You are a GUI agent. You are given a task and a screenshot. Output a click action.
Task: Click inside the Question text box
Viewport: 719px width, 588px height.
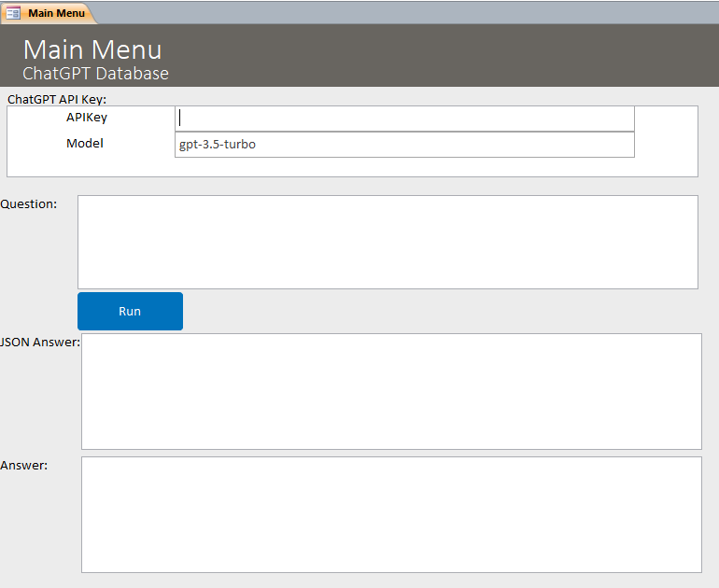point(388,242)
